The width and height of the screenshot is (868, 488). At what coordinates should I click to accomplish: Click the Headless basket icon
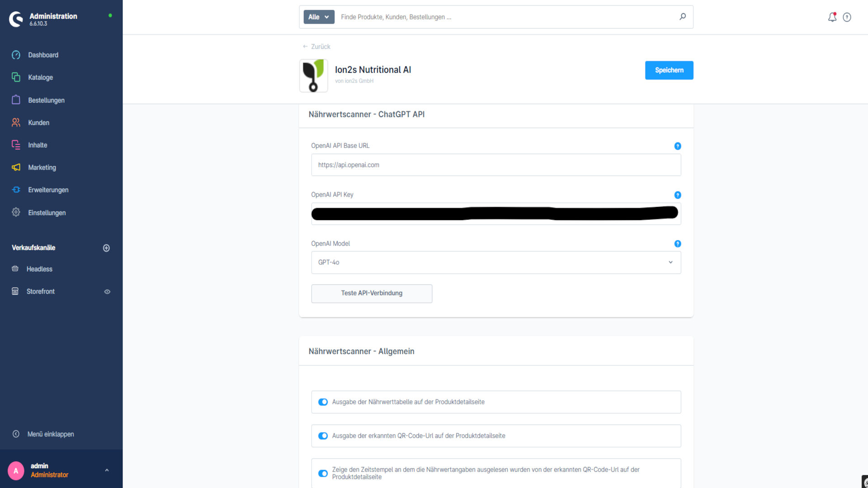[15, 269]
